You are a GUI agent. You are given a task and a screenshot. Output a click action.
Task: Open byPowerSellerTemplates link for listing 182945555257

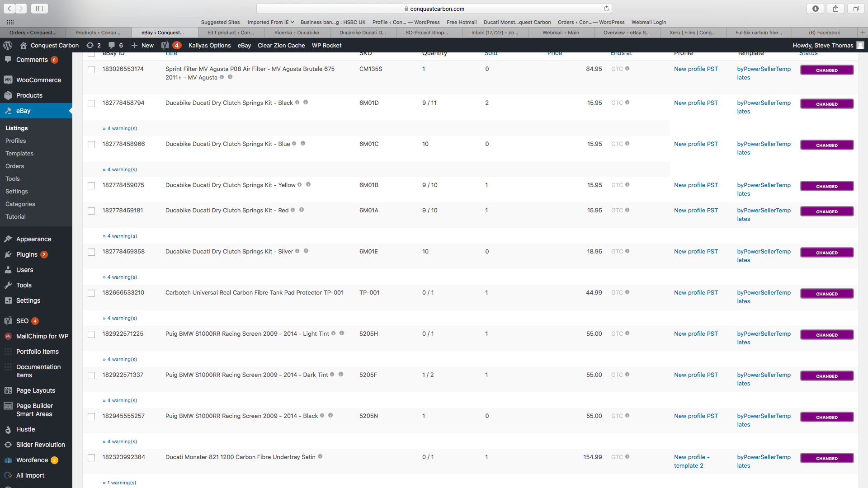(x=764, y=420)
